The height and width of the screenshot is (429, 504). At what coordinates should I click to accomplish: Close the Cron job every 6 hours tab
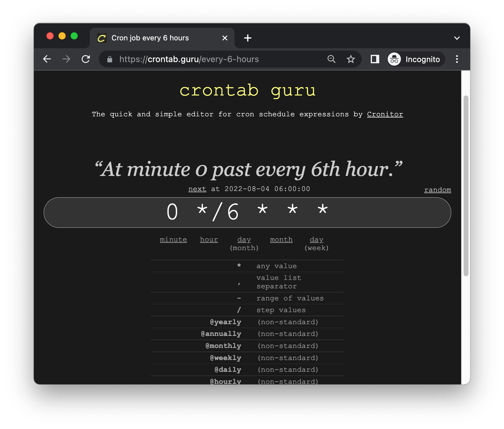225,38
